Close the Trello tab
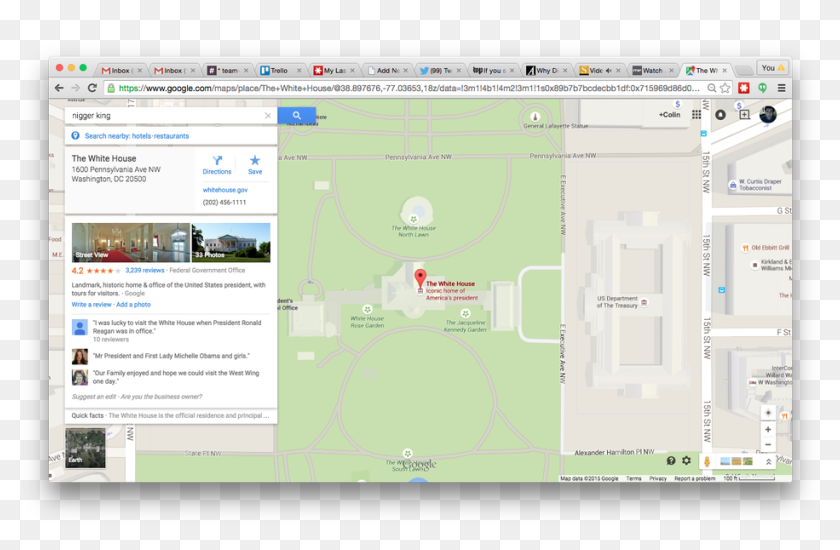The width and height of the screenshot is (840, 550). click(299, 70)
